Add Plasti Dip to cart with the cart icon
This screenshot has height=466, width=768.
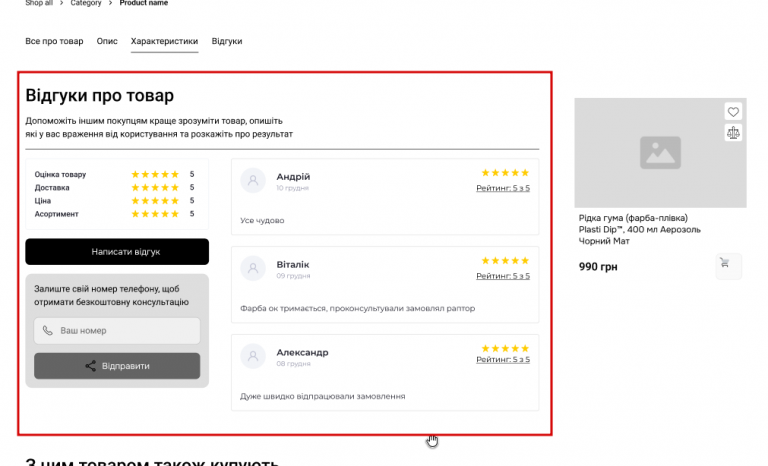728,266
